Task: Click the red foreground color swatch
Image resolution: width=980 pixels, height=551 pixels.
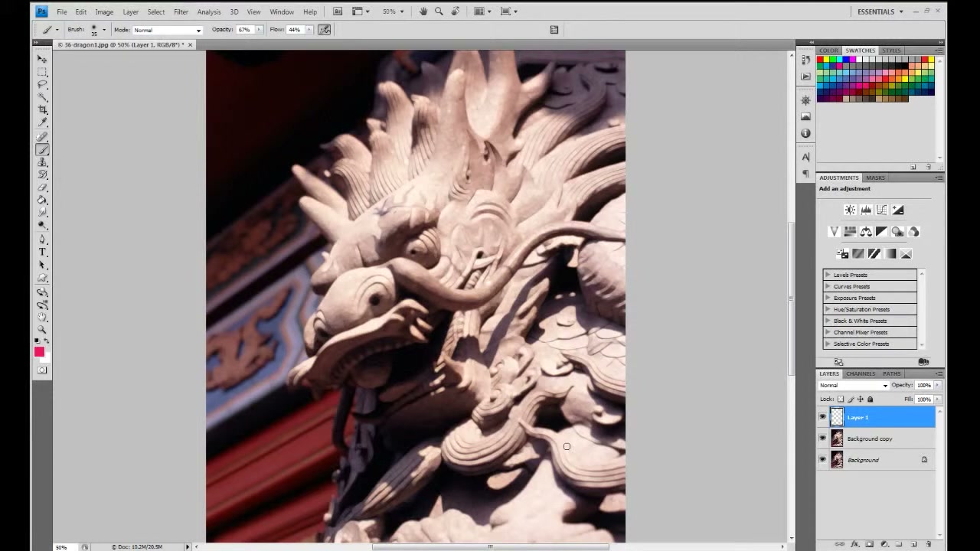Action: [39, 352]
